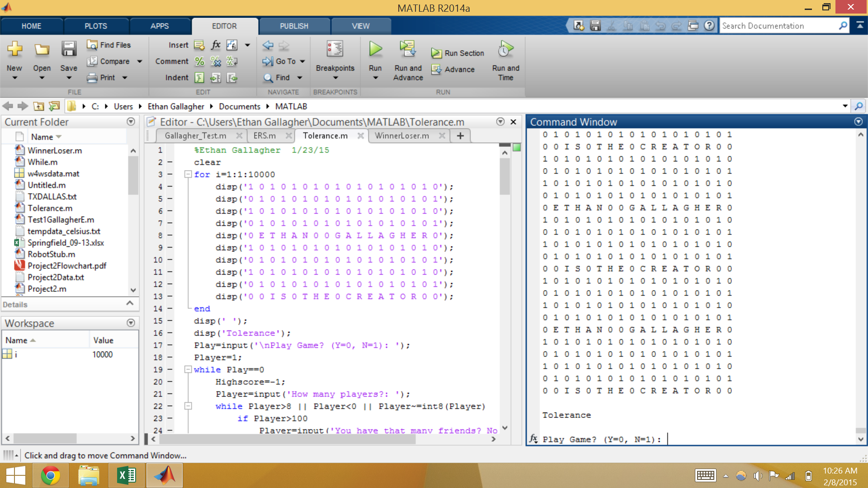Toggle breakpoint dash on line 15
868x488 pixels.
(x=170, y=321)
